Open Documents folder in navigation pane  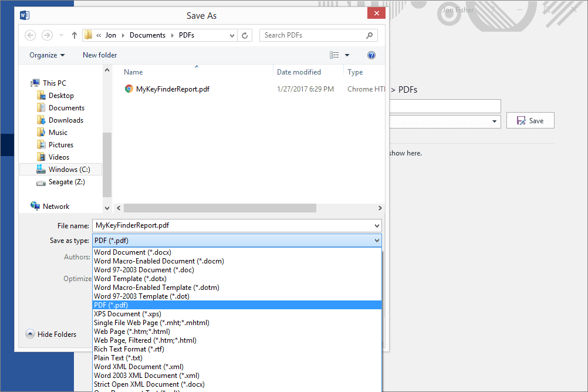(66, 108)
